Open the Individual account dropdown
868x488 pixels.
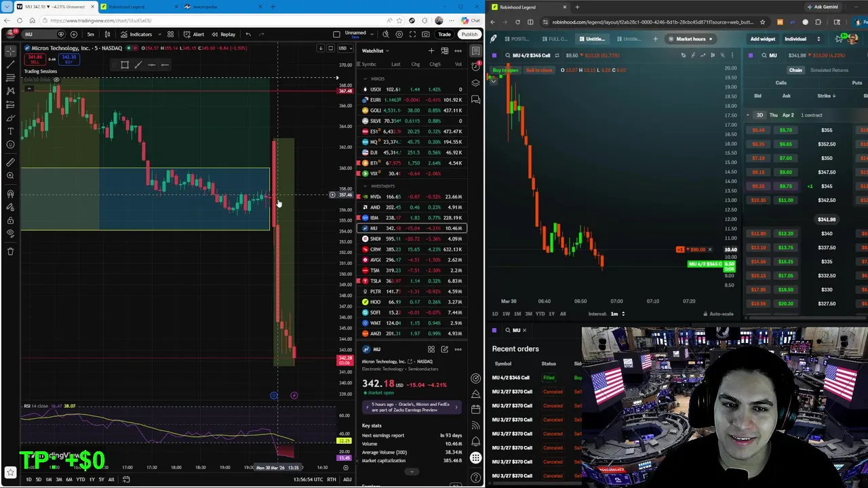click(802, 39)
